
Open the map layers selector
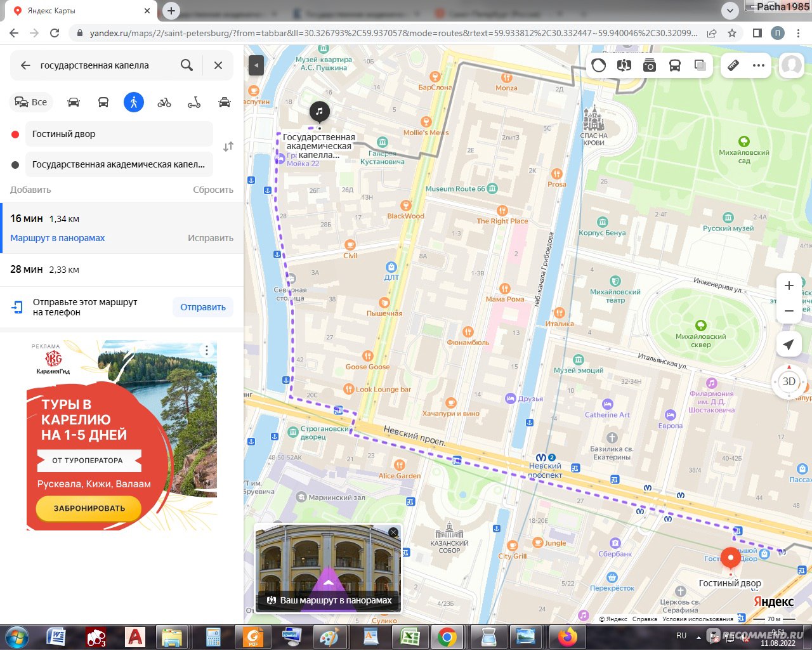coord(700,65)
